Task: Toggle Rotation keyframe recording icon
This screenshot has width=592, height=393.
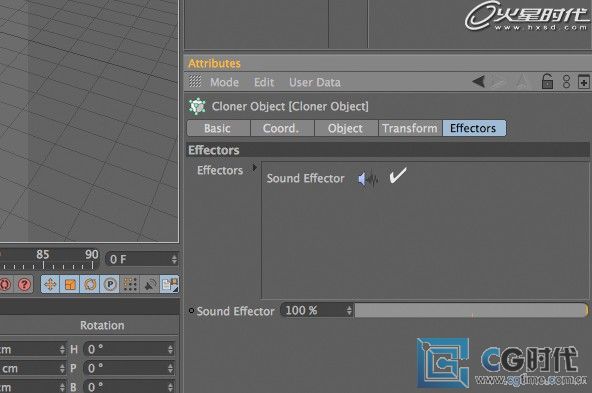Action: pos(90,284)
